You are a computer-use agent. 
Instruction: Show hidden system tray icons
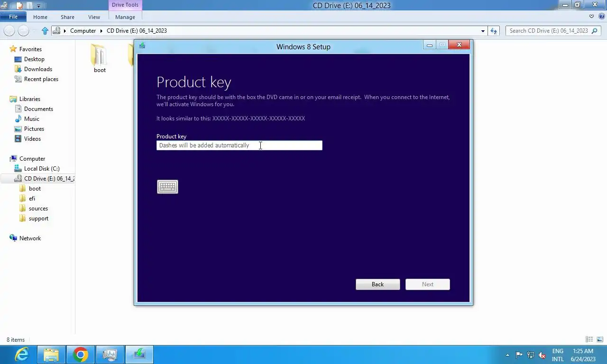pos(507,355)
